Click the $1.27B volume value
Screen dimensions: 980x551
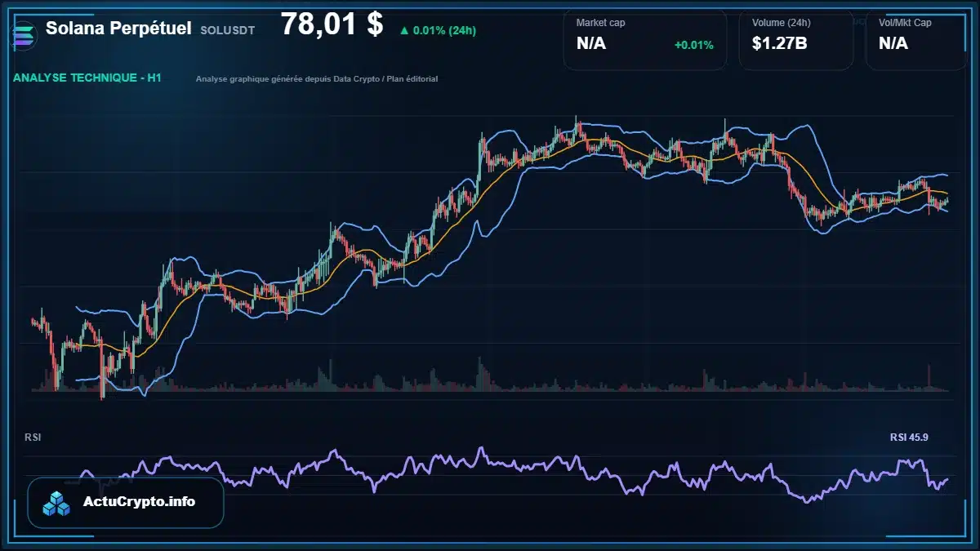click(x=780, y=43)
